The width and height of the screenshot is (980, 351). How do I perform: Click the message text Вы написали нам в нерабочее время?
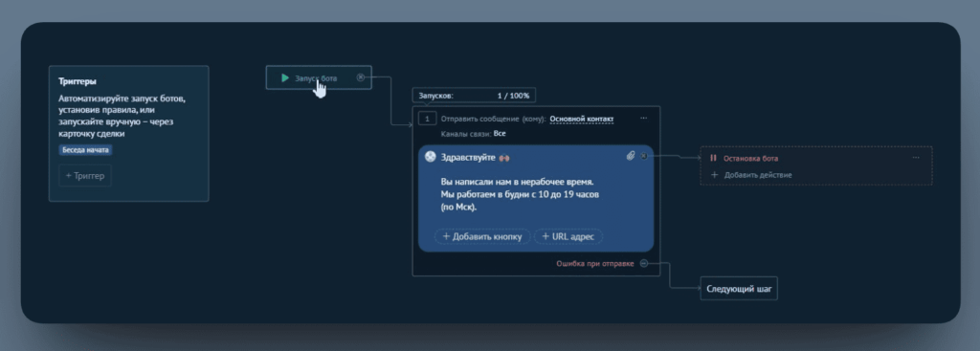[x=517, y=183]
